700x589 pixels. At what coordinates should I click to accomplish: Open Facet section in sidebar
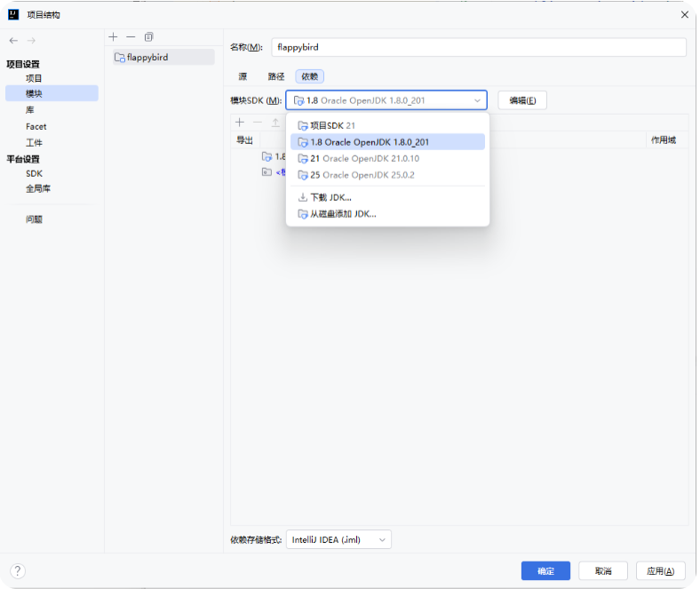click(36, 127)
